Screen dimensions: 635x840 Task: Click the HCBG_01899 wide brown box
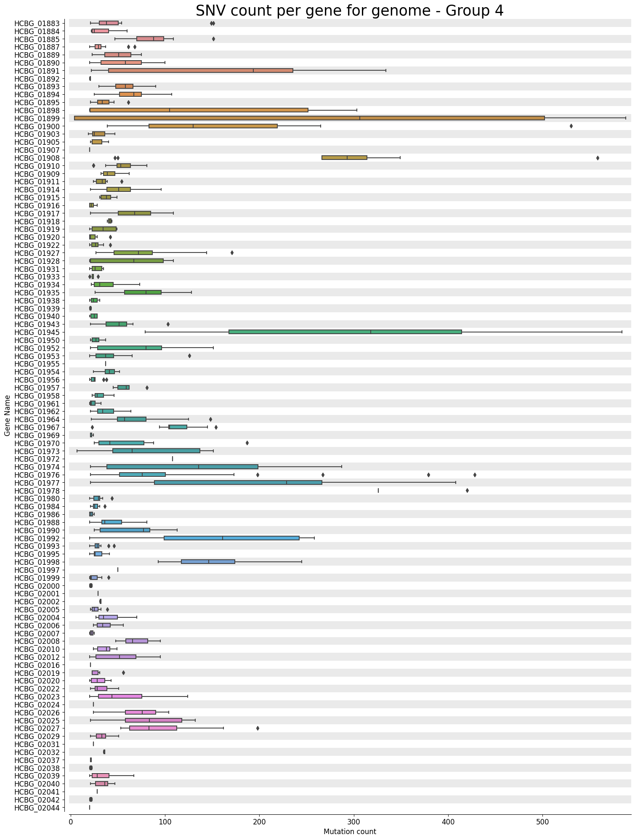tap(309, 118)
